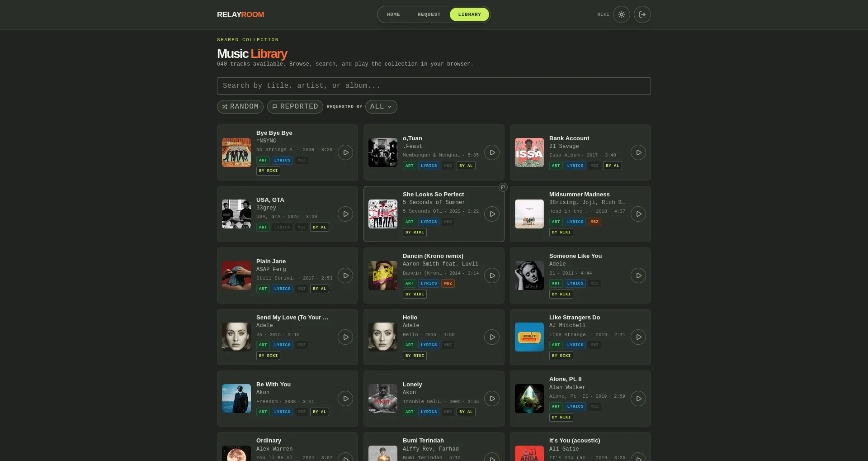
Task: Open Bank Account ISSA album cover
Action: pos(529,152)
